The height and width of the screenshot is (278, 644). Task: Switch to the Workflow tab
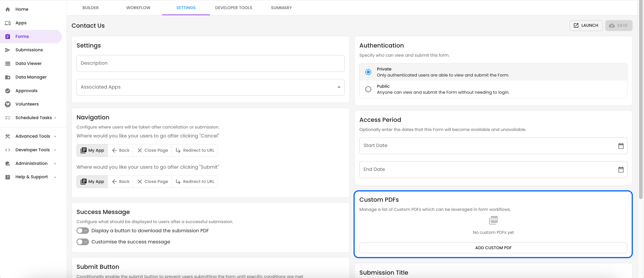point(138,8)
